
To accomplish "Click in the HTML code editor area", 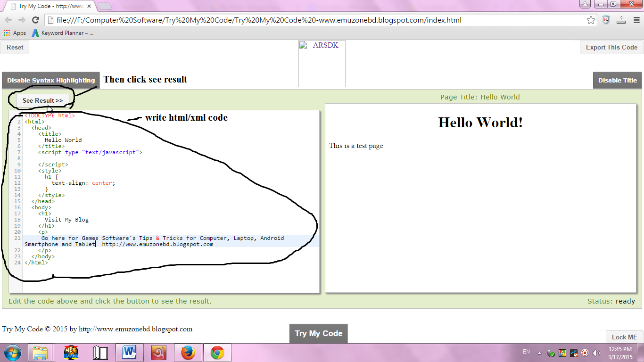I will [x=164, y=201].
